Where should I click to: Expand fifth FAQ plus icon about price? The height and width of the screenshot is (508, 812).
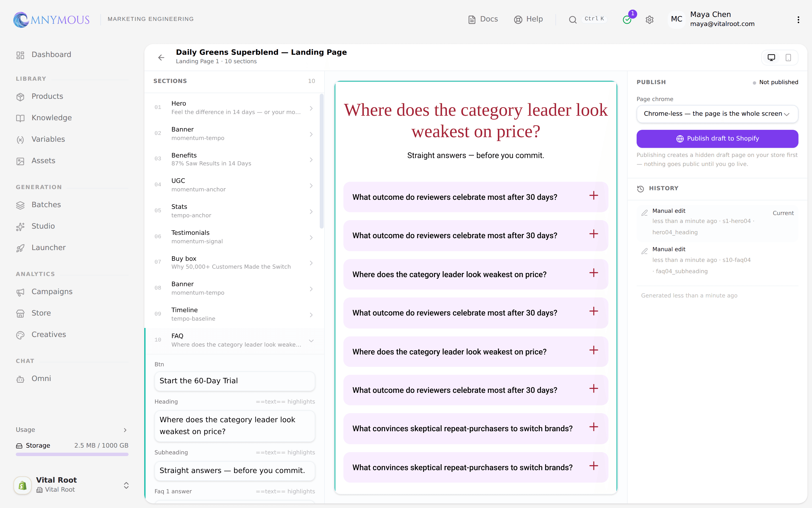[x=593, y=350]
